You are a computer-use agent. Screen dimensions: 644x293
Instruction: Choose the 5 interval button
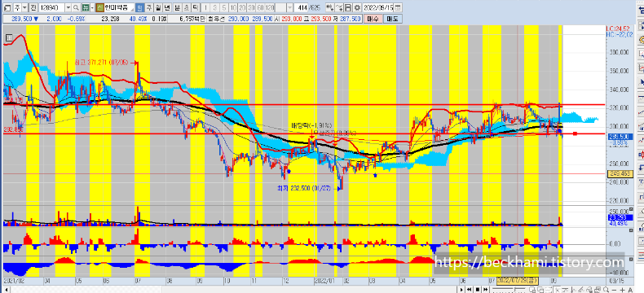pyautogui.click(x=224, y=8)
